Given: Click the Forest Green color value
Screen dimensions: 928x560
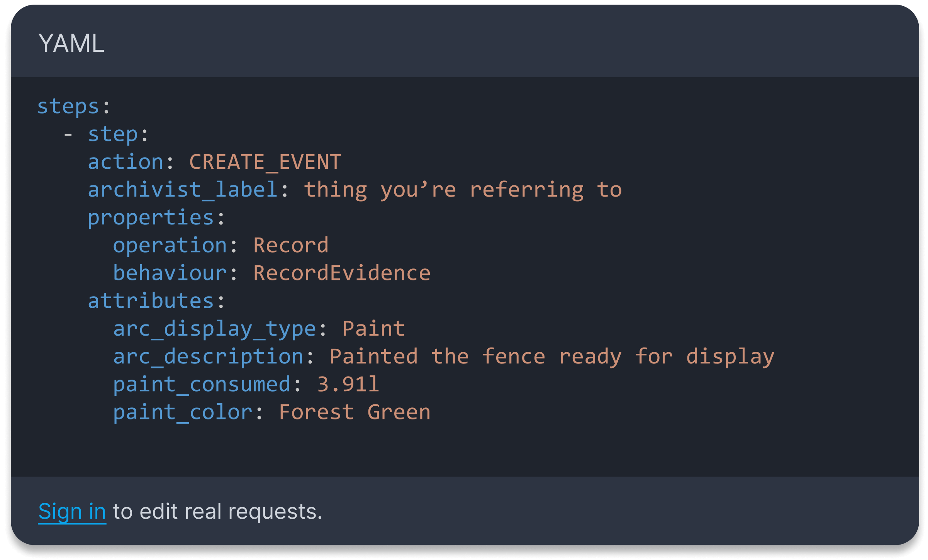Looking at the screenshot, I should pos(355,412).
